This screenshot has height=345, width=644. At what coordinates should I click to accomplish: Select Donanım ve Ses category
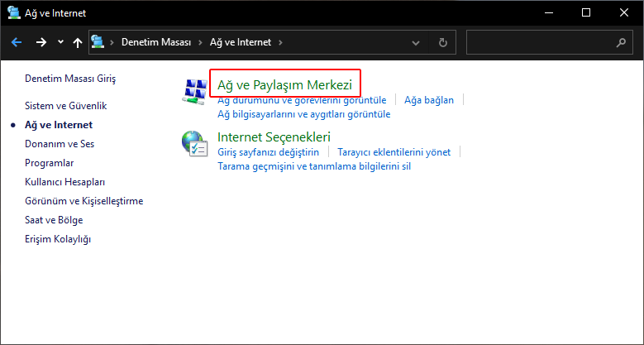tap(60, 144)
